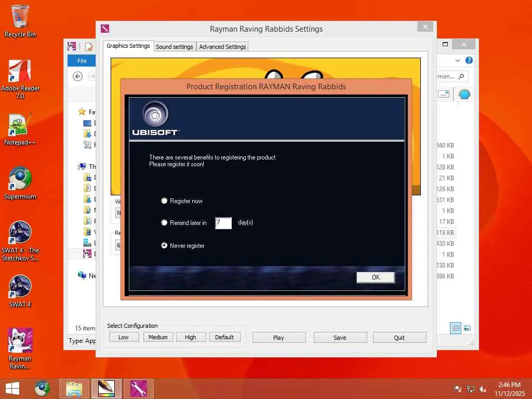Switch Explorer to large icons view

[467, 328]
